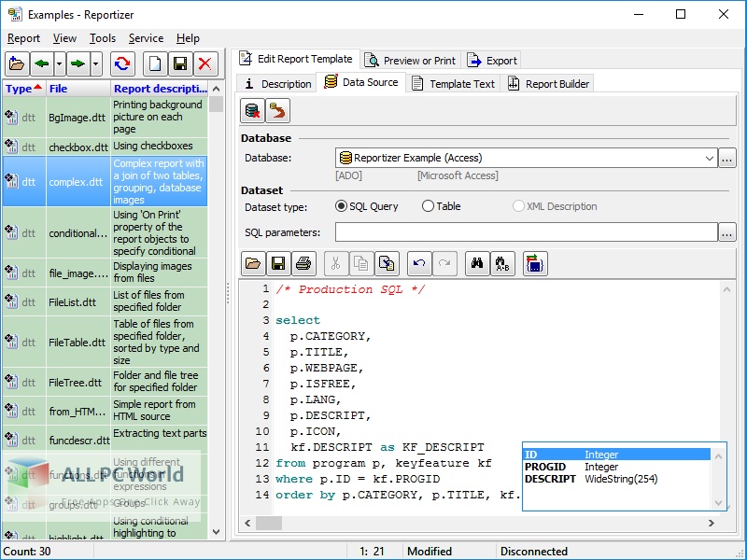
Task: Click the red X delete report icon
Action: 204,63
